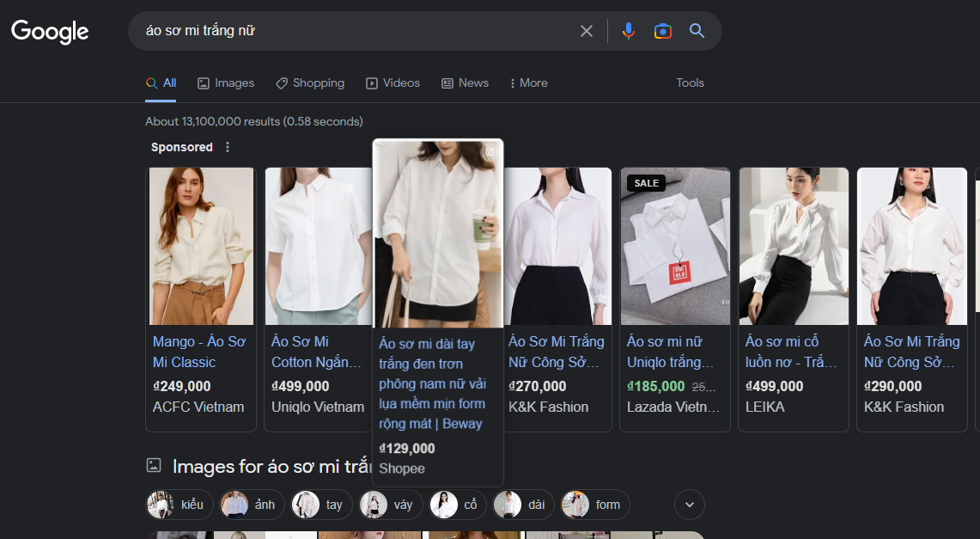Viewport: 980px width, 539px height.
Task: Click the ₫270,000 K&K Fashion shirt photo
Action: (x=557, y=247)
